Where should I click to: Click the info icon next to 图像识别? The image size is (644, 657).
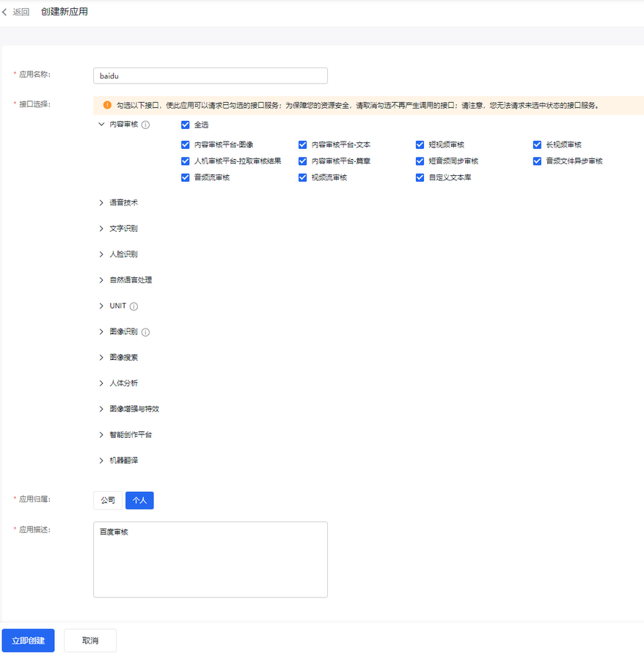(145, 331)
